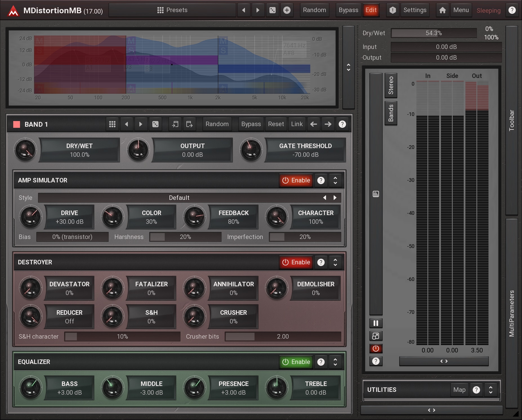
Task: Click the Band 1 paste preset icon
Action: [x=189, y=124]
